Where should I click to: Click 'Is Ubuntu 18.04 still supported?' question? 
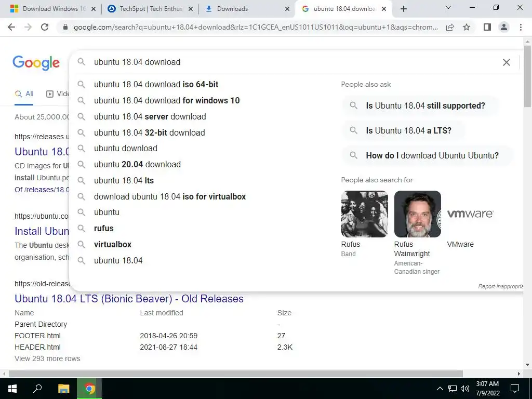click(420, 105)
